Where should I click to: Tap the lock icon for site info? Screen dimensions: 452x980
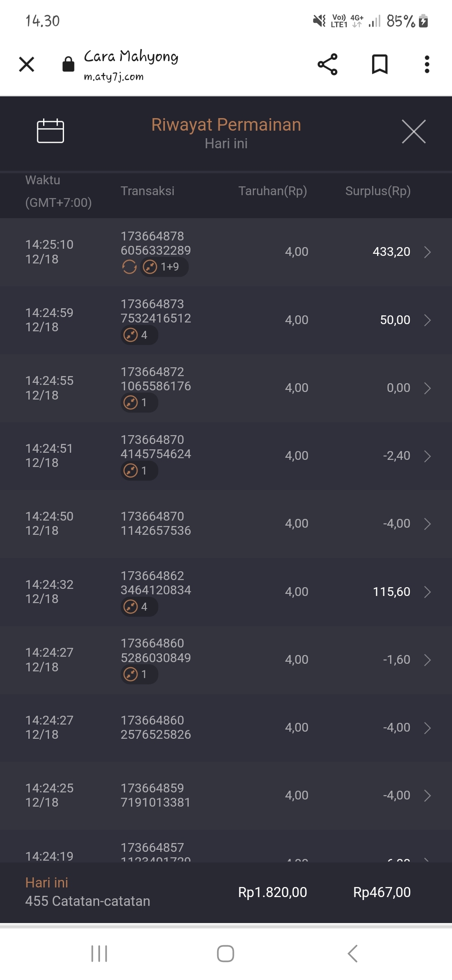pos(68,64)
